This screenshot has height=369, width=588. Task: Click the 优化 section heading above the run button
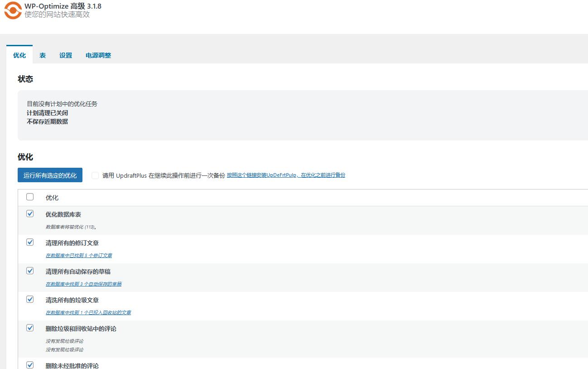pos(25,157)
